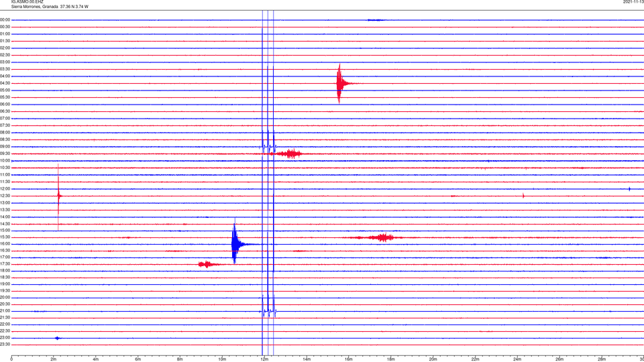Select the 17:30 row label

click(x=5, y=264)
